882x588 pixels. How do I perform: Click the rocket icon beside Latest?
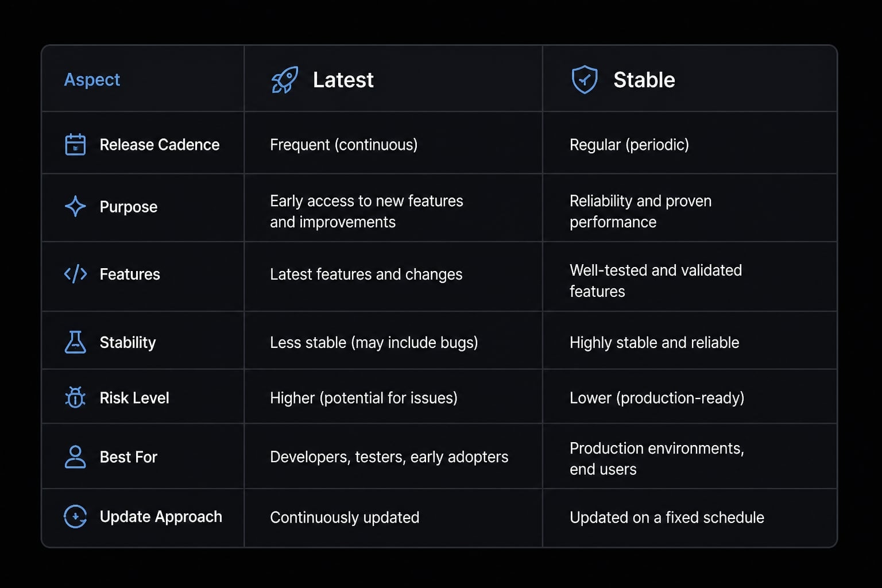point(285,80)
